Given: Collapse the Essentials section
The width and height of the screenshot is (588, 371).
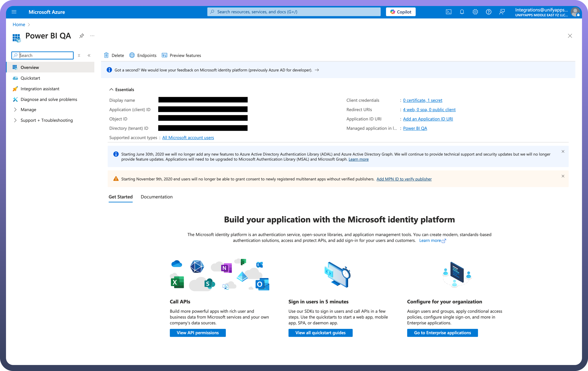Looking at the screenshot, I should click(111, 90).
